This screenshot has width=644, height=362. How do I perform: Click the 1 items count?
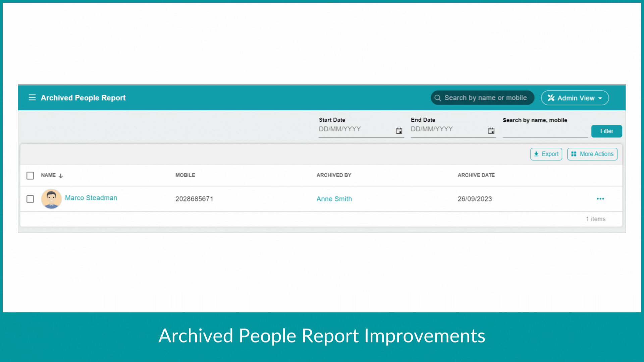coord(596,219)
